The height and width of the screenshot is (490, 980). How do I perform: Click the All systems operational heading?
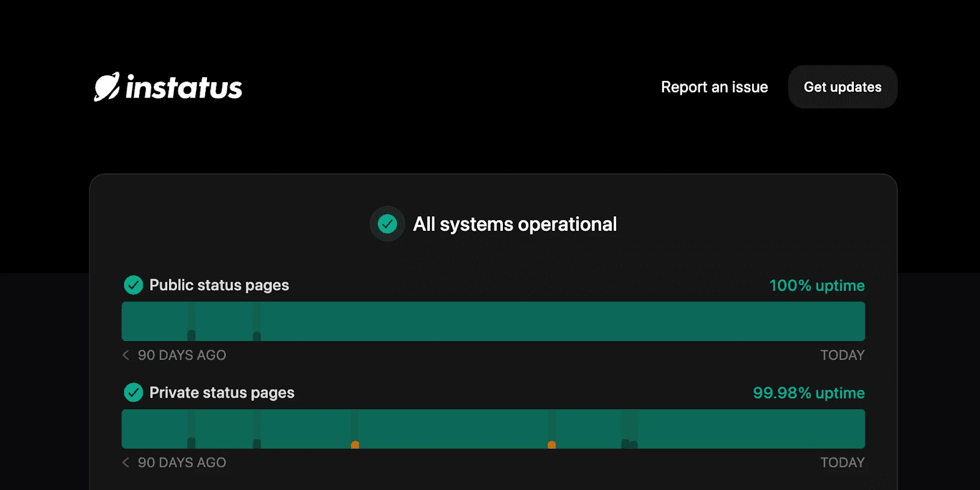[514, 224]
